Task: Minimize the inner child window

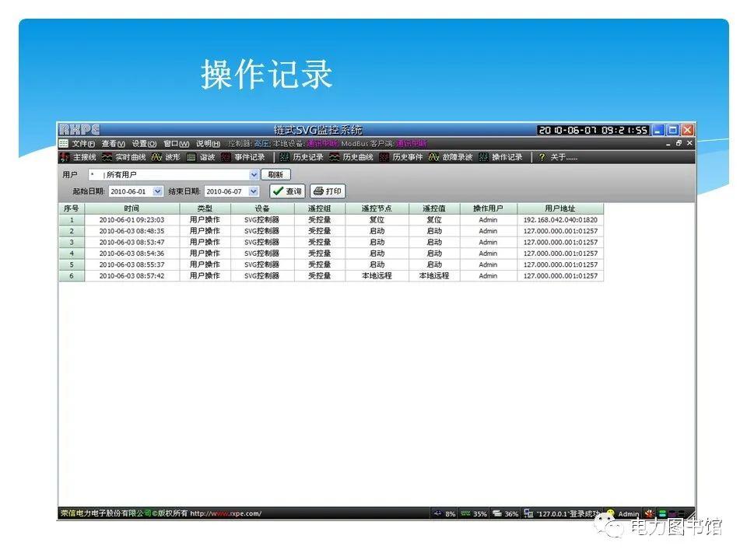Action: (668, 143)
